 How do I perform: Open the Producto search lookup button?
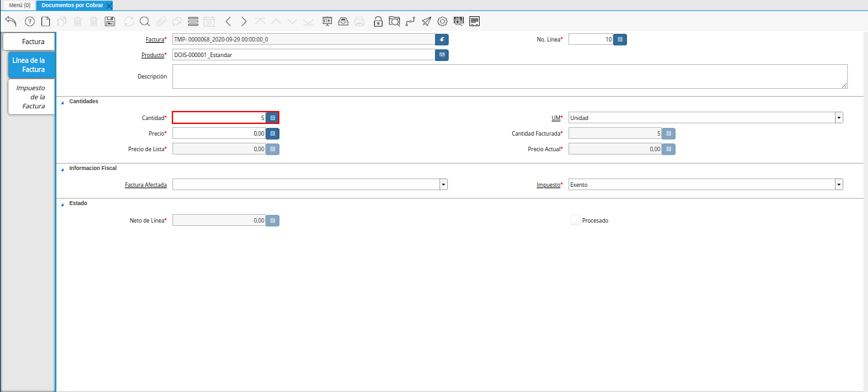tap(442, 55)
